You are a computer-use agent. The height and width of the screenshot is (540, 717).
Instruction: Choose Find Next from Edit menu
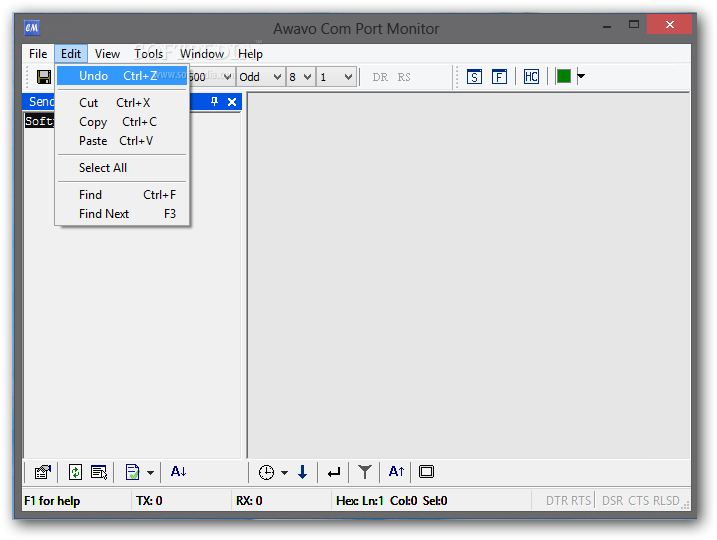pos(122,214)
